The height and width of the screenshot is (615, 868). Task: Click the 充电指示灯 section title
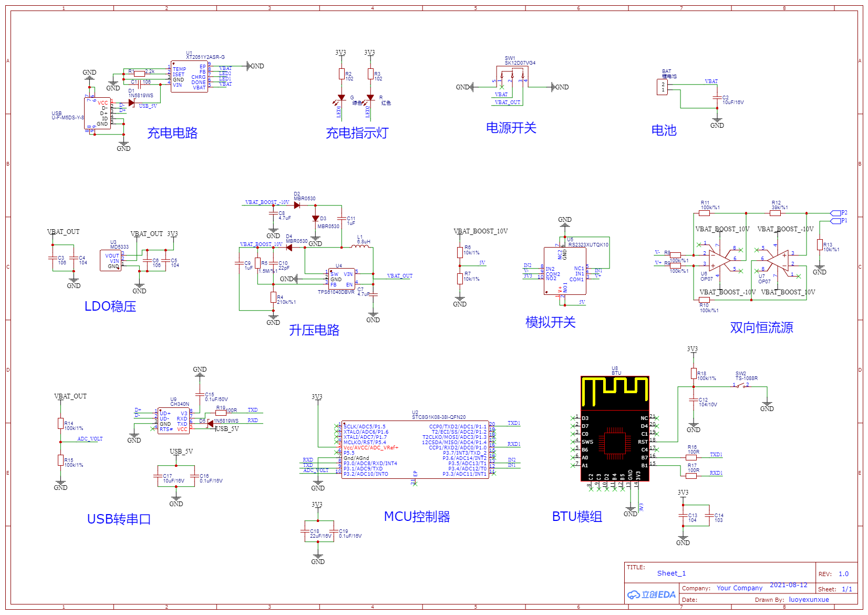(357, 133)
